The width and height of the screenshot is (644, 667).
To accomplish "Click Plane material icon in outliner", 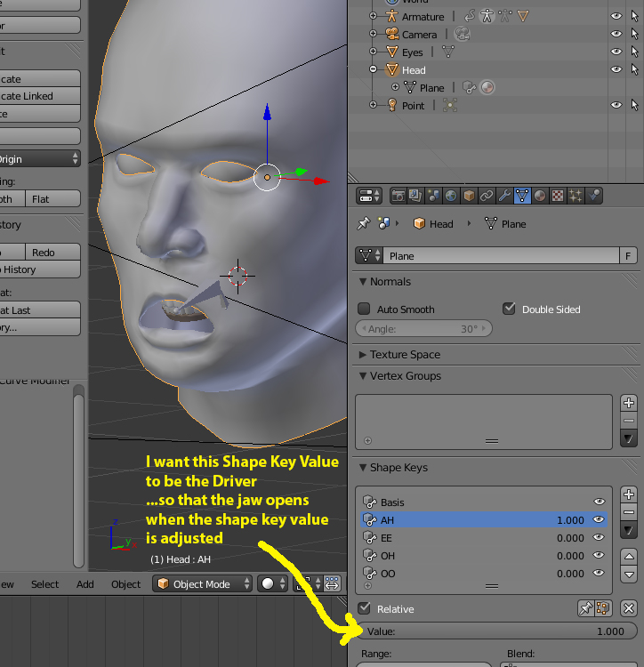I will pyautogui.click(x=487, y=88).
